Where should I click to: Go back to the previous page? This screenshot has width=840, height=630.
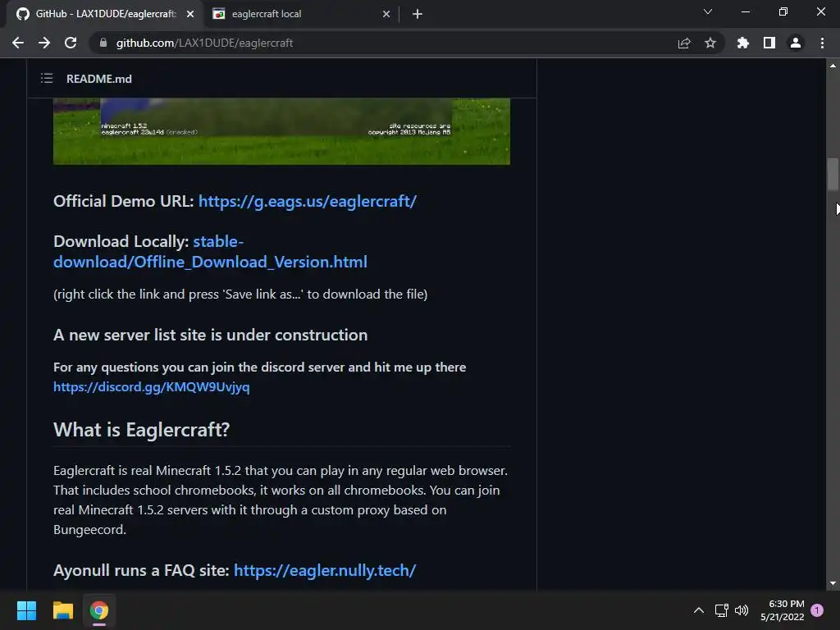[x=18, y=43]
